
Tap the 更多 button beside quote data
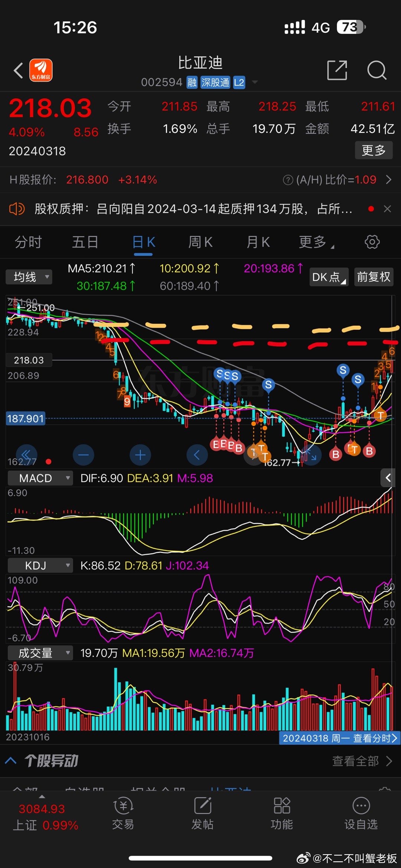pos(374,150)
